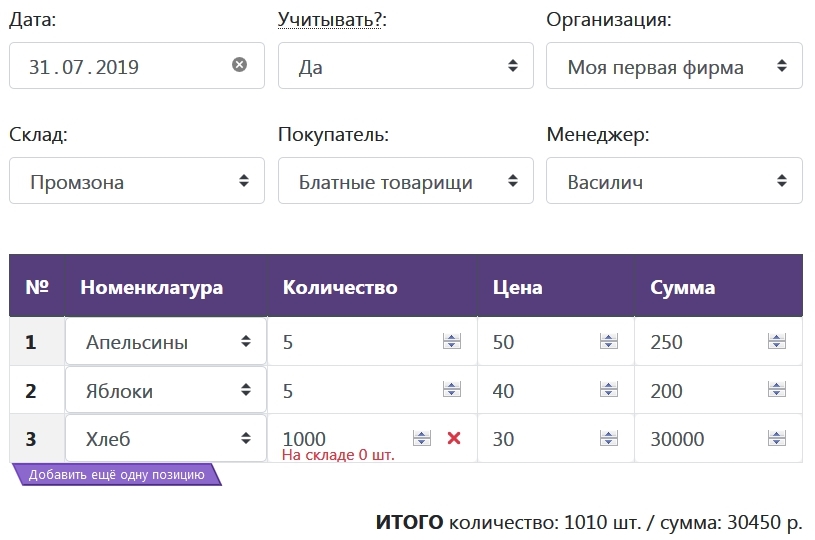This screenshot has height=540, width=815.
Task: Expand the Склад dropdown showing Промзона
Action: [x=137, y=182]
